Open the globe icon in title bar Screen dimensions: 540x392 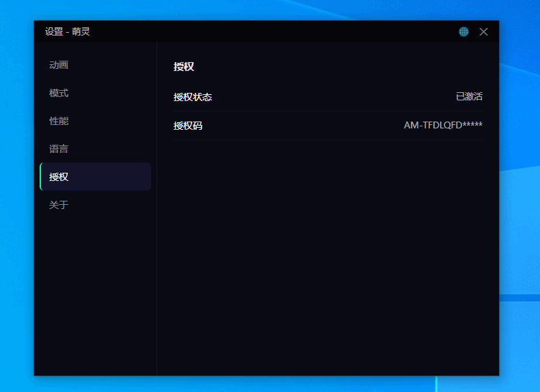tap(463, 31)
